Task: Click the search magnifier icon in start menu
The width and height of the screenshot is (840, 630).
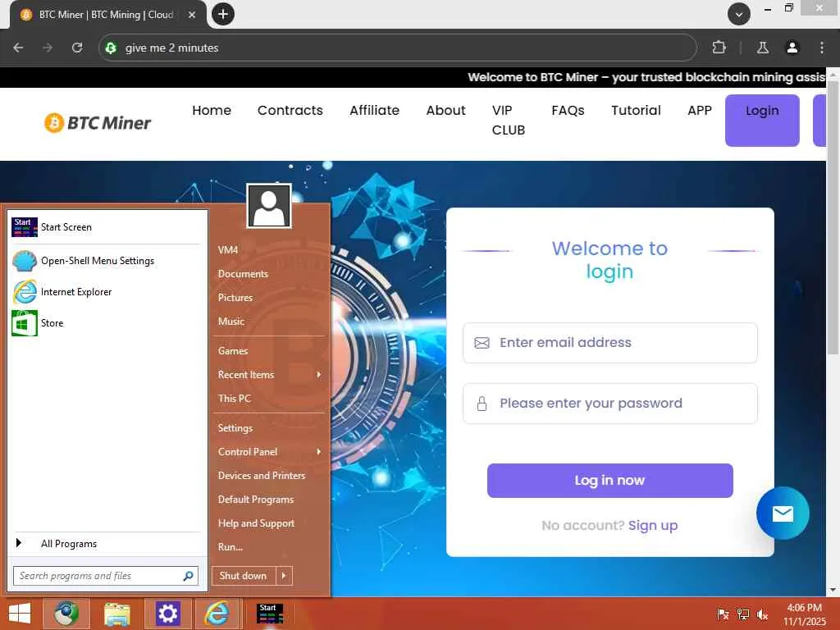Action: click(x=188, y=576)
